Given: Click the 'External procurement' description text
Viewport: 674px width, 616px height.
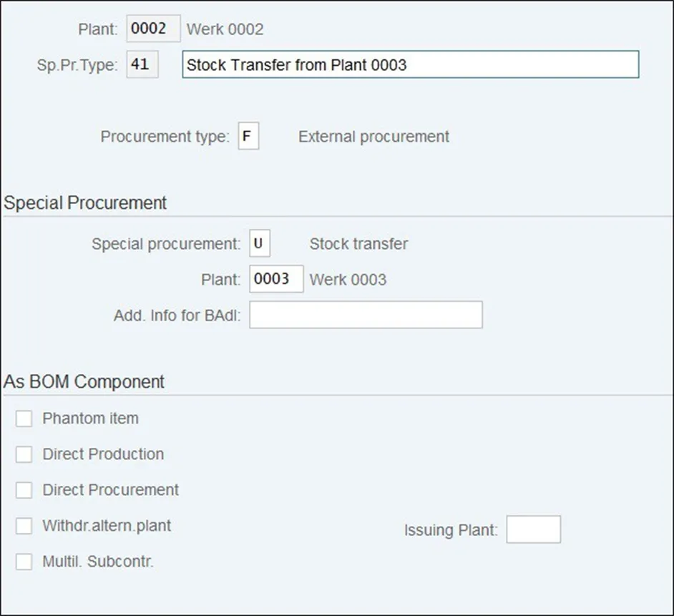Looking at the screenshot, I should [373, 137].
